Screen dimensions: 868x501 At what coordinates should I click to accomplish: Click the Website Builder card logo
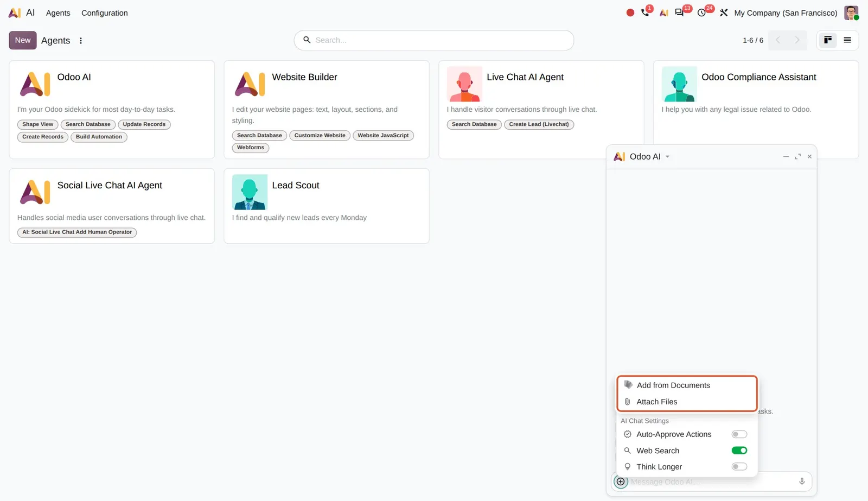(250, 84)
